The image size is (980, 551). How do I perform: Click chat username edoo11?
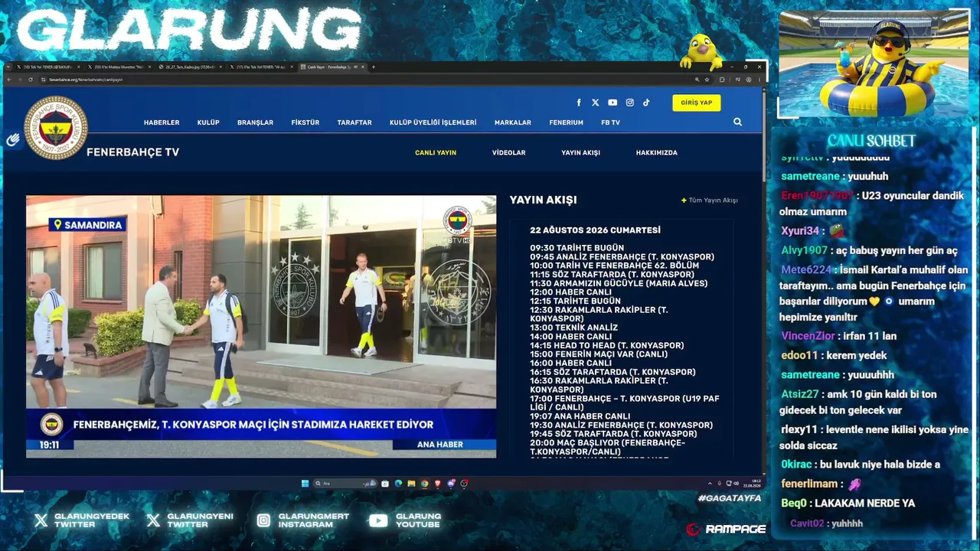pos(799,355)
